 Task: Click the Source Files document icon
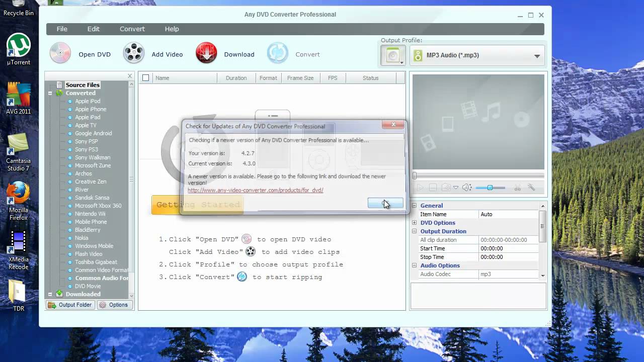pos(60,85)
